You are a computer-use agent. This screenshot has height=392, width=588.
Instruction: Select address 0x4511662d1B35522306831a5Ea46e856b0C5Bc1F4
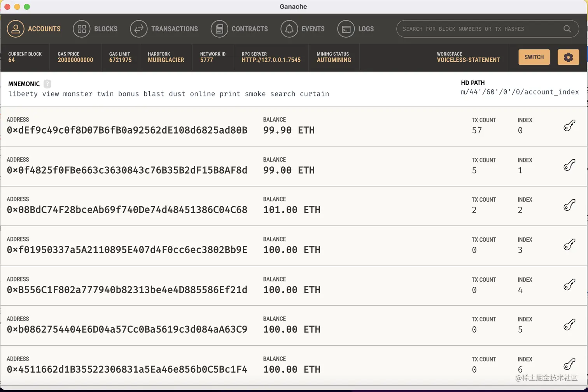coord(127,369)
